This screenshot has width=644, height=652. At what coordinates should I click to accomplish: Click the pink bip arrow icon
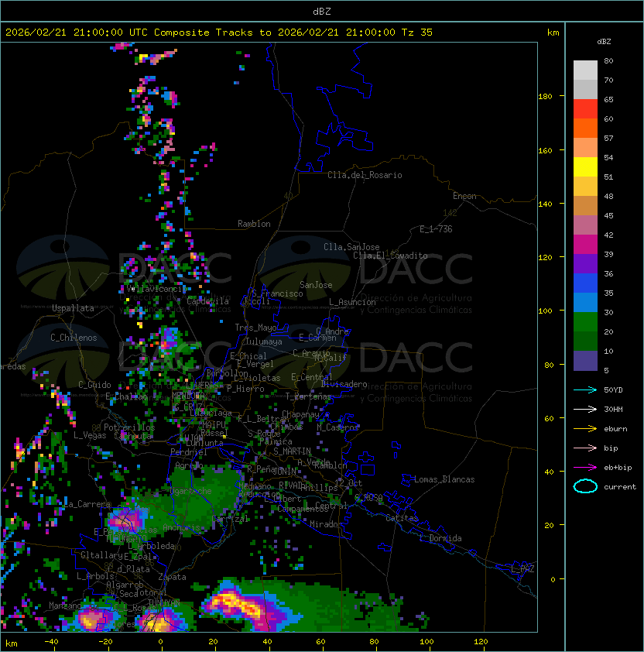coord(585,448)
